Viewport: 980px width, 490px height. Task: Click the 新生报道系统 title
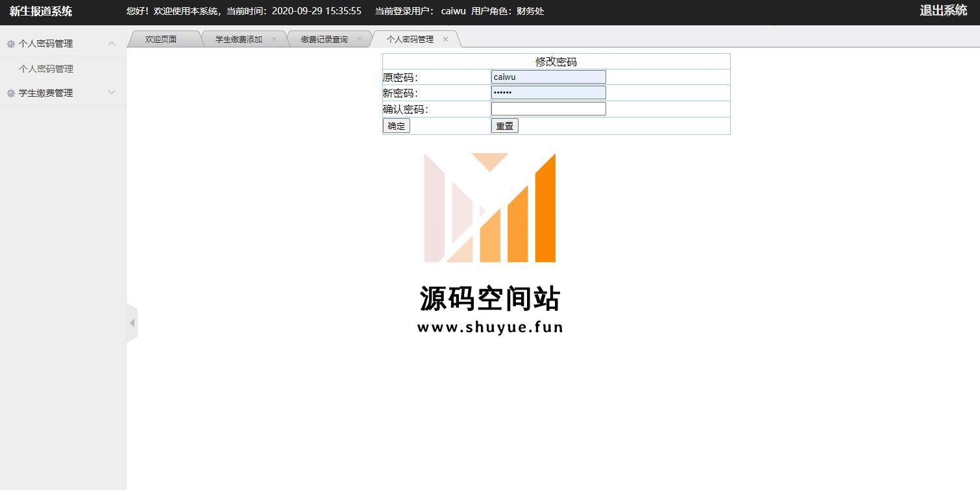click(41, 11)
